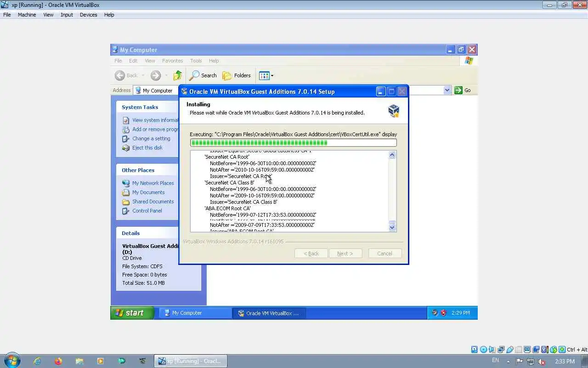Click the green round app icon on host taskbar

coord(121,361)
